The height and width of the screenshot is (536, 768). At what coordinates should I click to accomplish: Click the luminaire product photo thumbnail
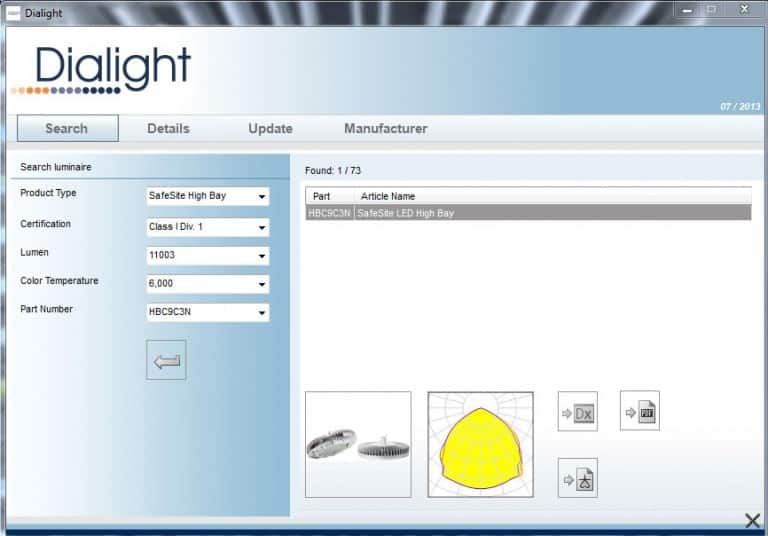click(x=358, y=444)
